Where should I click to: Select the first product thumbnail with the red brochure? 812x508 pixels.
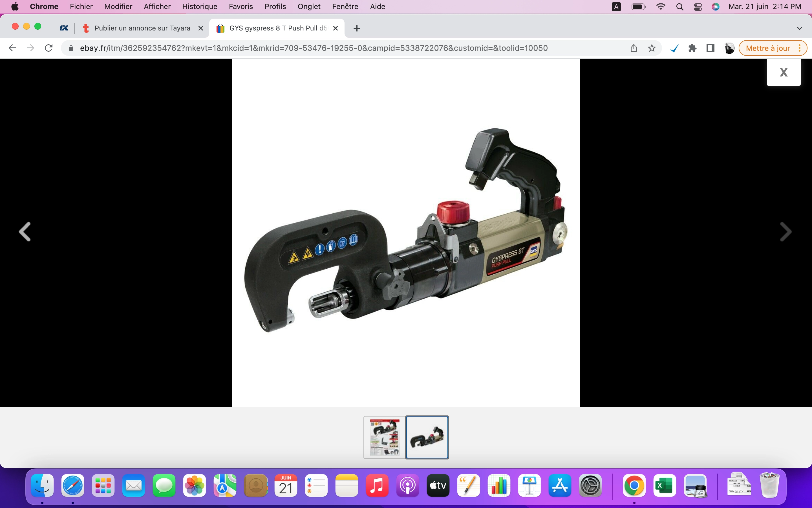coord(385,437)
